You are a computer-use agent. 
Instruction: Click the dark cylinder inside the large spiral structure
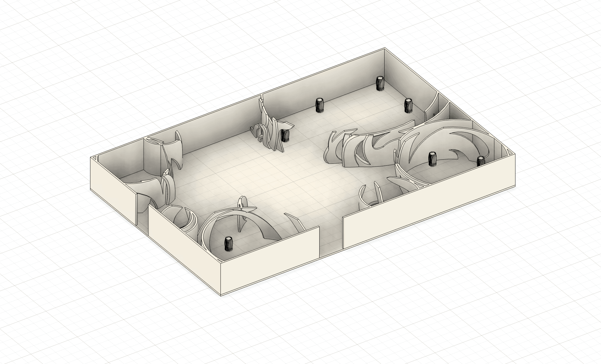(x=433, y=159)
